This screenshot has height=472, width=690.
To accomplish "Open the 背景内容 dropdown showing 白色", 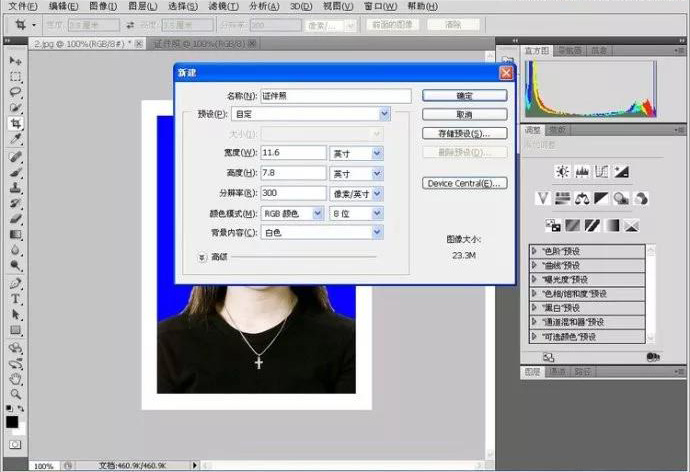I will pos(322,232).
